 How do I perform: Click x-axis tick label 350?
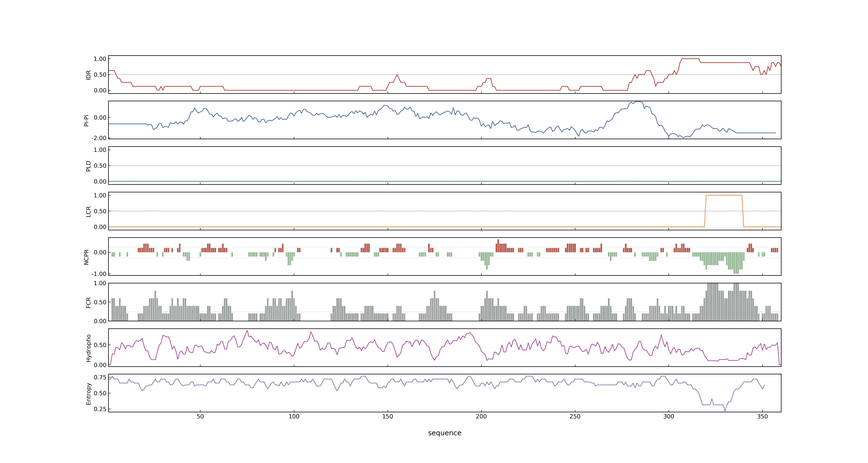coord(762,416)
